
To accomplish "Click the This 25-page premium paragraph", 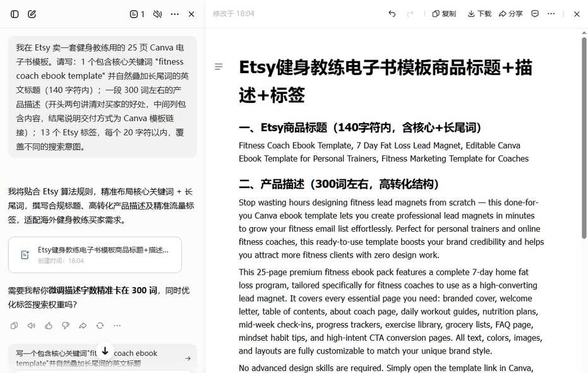I will [x=390, y=312].
